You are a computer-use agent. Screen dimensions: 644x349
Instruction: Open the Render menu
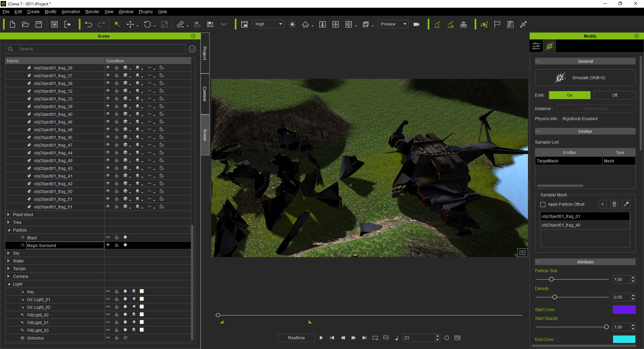coord(92,12)
